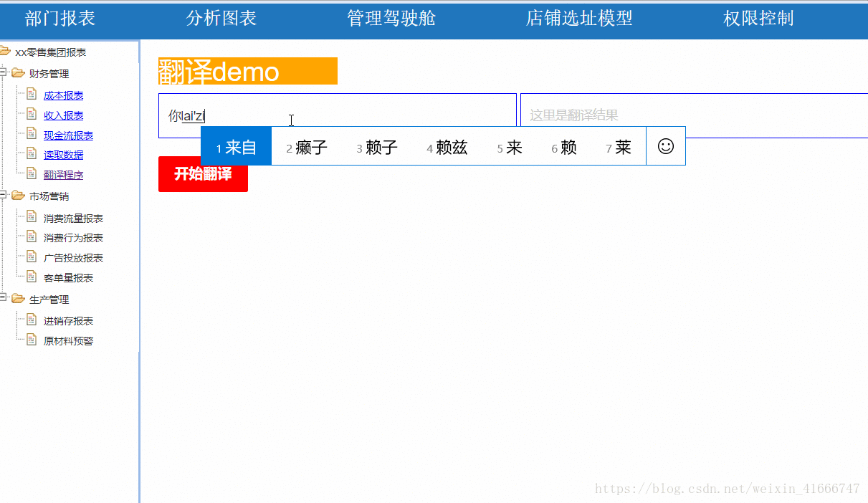Image resolution: width=868 pixels, height=503 pixels.
Task: Open the 收入报表 link
Action: (63, 114)
